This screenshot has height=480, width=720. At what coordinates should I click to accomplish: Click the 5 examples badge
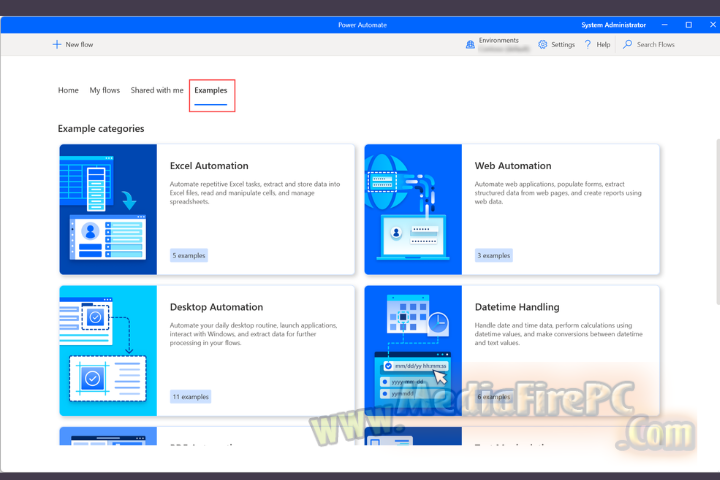point(189,255)
